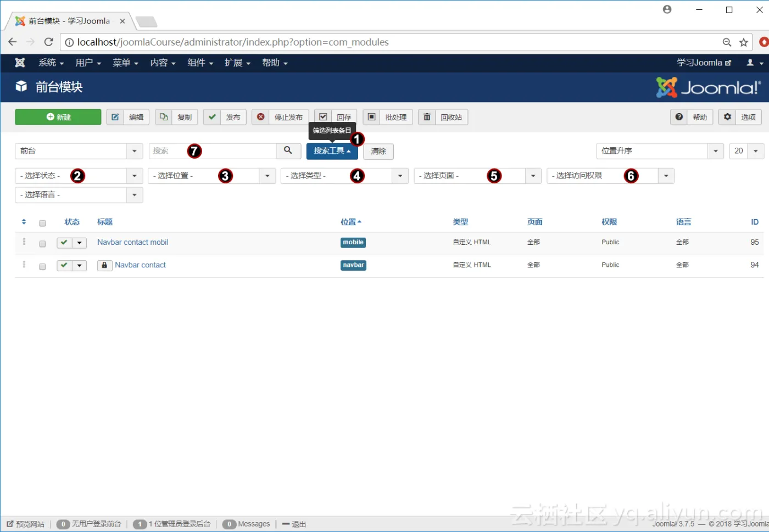Open the 选择类型 filter dropdown
This screenshot has width=769, height=532.
(344, 176)
